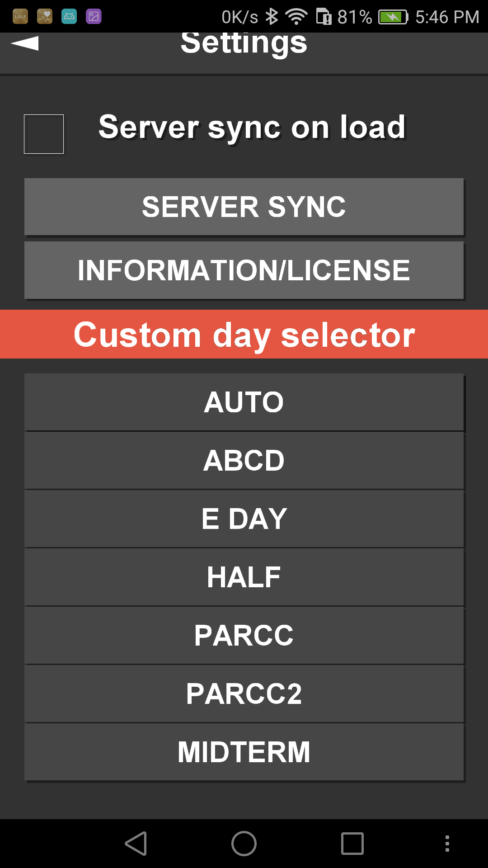Tap Android home circle button
Viewport: 488px width, 868px height.
coord(244,844)
